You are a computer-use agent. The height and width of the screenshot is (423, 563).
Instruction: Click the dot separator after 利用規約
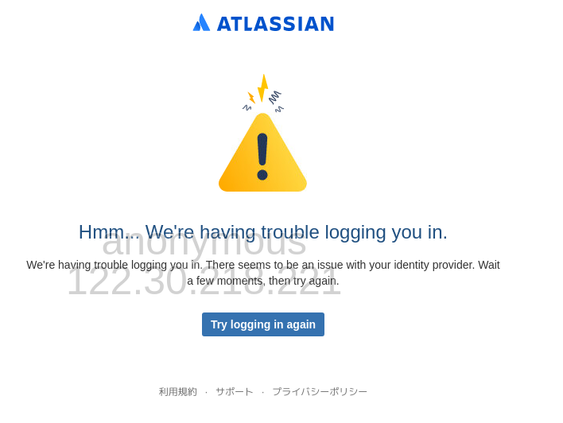(206, 392)
